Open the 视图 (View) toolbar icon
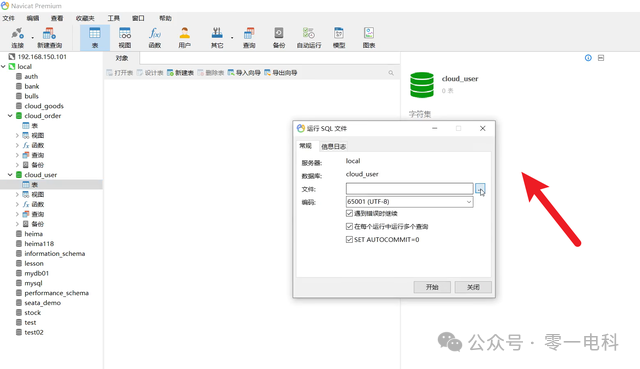 124,38
